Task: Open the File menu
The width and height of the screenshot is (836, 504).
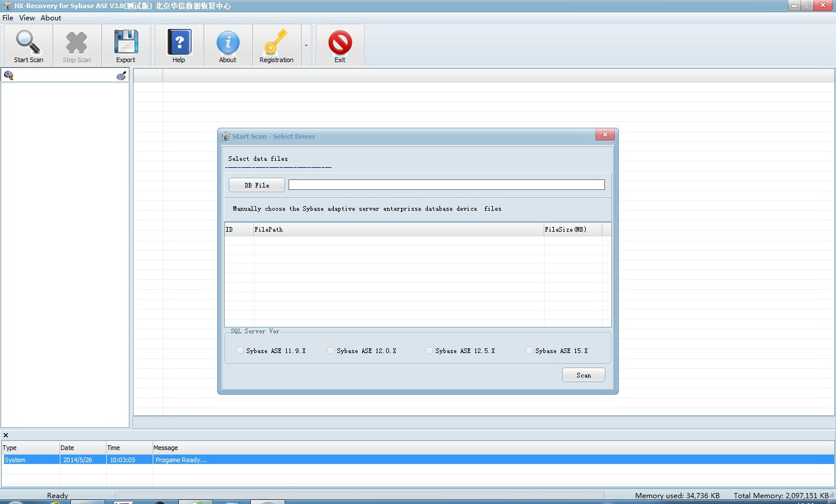Action: 8,18
